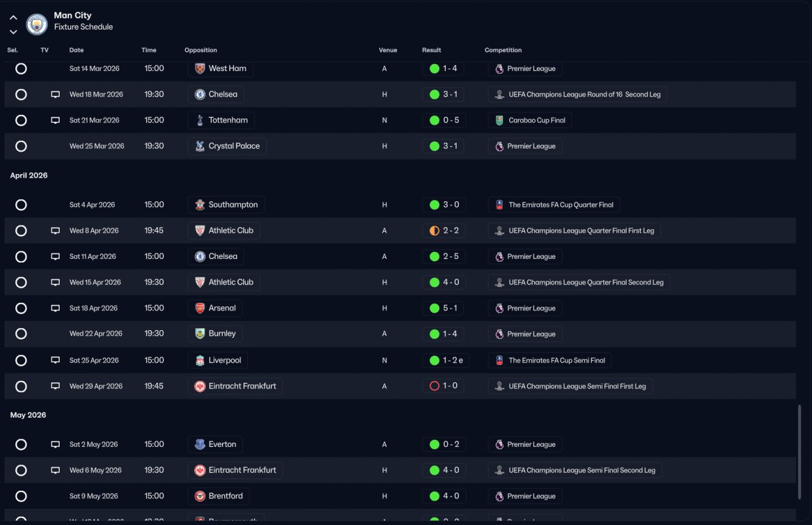Click the FA Cup logo in Southampton row
812x525 pixels.
tap(499, 205)
